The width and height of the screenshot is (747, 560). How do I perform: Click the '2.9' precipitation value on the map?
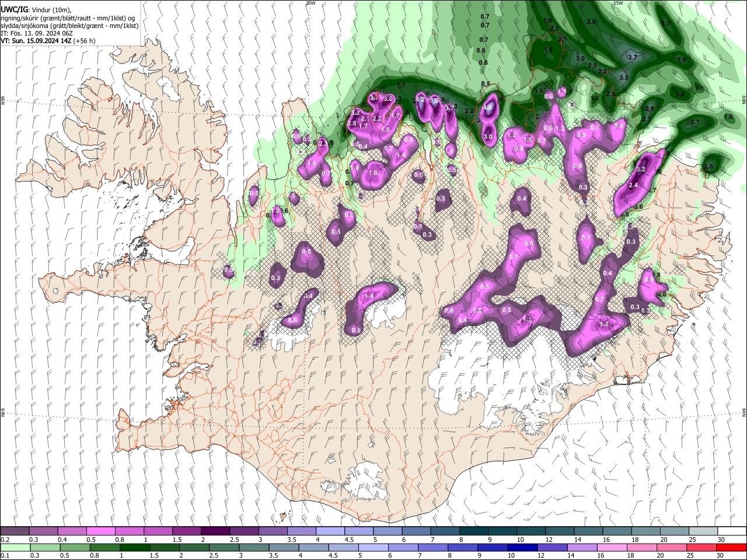pos(649,108)
